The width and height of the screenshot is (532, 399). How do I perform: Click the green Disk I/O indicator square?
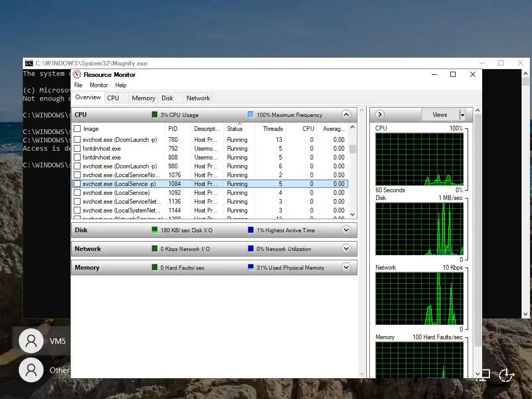[x=154, y=230]
